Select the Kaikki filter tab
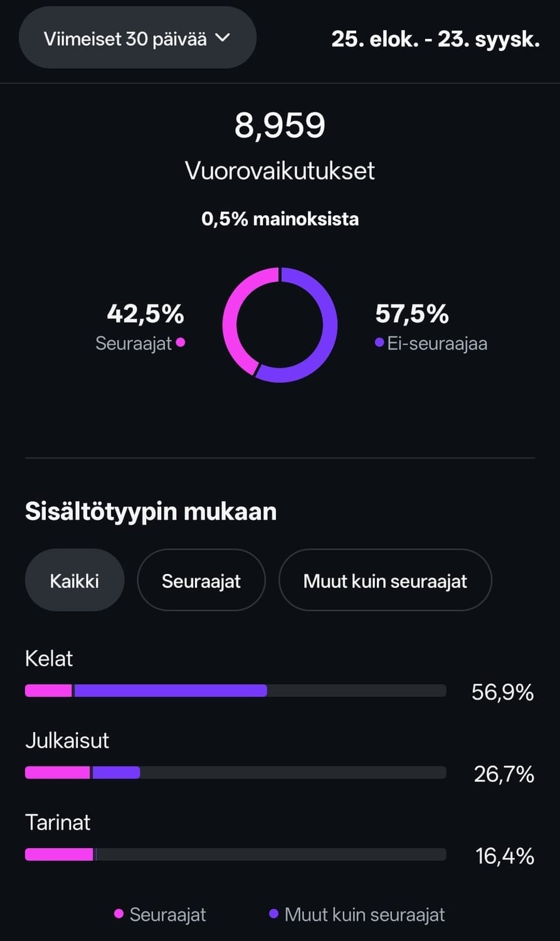560x941 pixels. (75, 580)
